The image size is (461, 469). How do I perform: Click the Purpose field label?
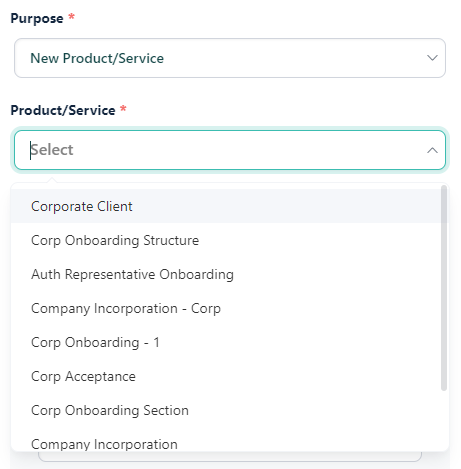point(37,19)
